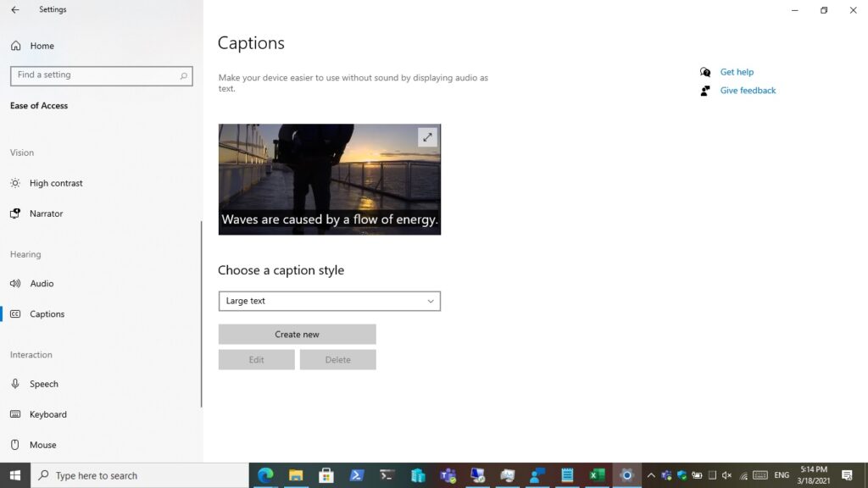Expand the caption preview to fullscreen
Screen dimensions: 868x488
427,136
